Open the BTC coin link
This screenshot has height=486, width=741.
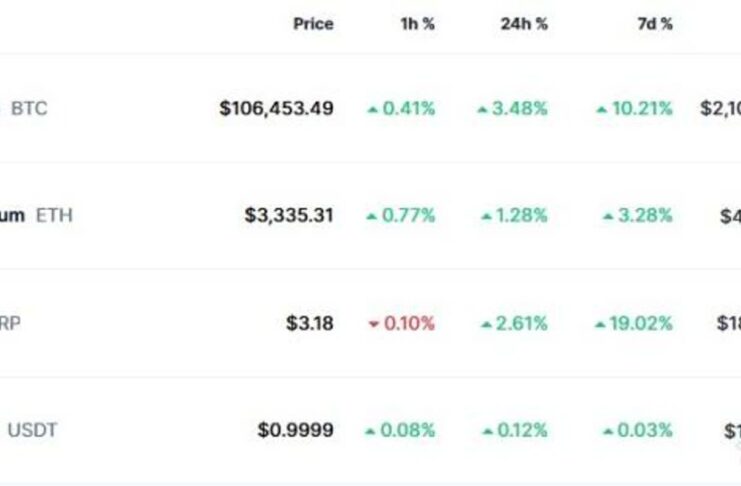pos(29,108)
